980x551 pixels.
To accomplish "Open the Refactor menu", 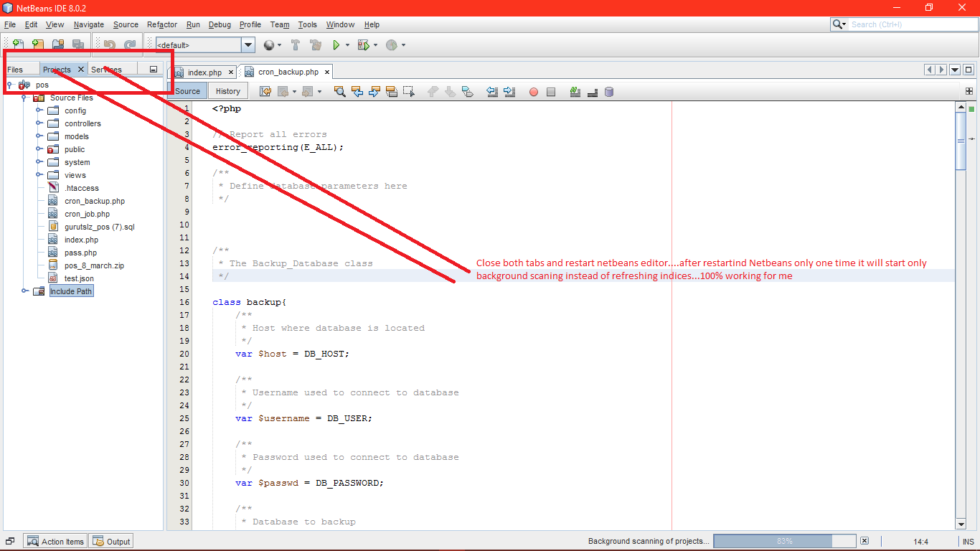I will [x=162, y=24].
